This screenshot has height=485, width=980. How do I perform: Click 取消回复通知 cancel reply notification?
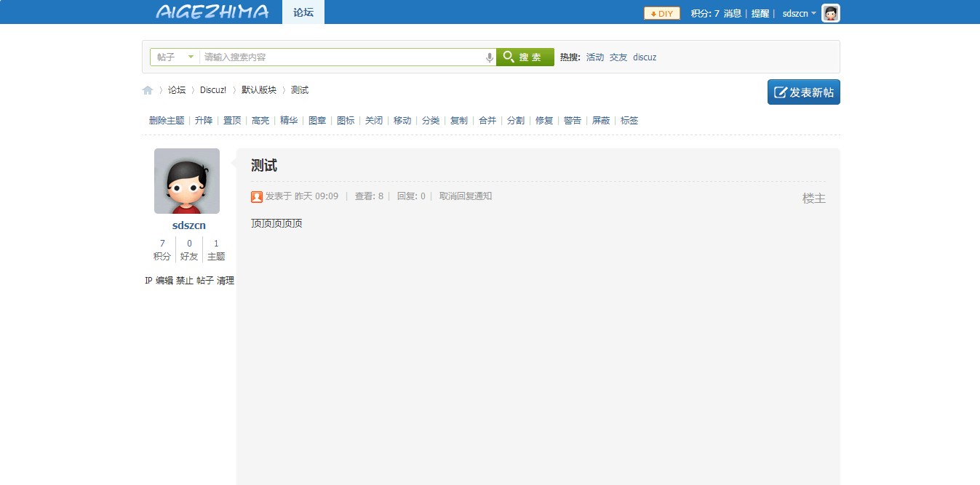point(466,196)
